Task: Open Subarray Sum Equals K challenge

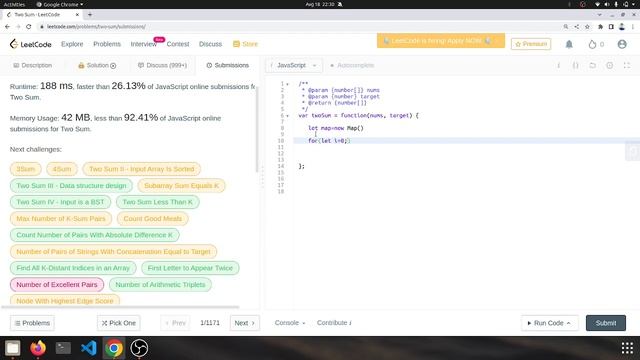Action: point(181,186)
